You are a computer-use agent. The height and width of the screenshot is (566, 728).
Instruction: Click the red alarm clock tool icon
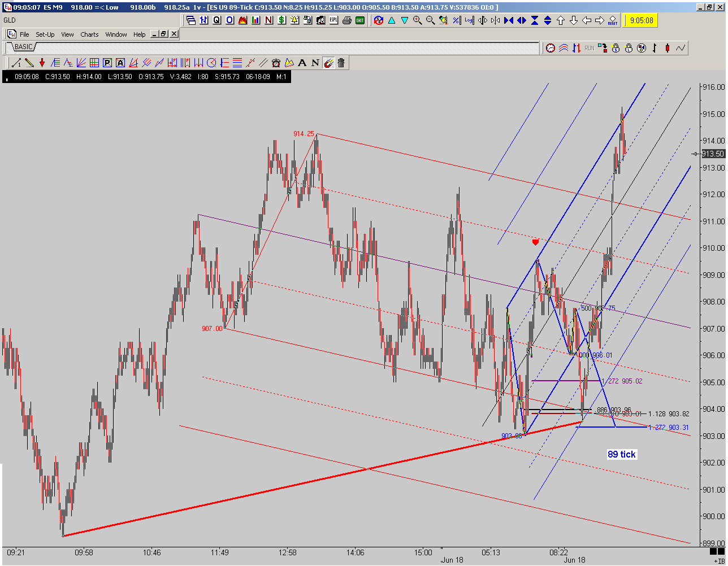click(x=276, y=63)
